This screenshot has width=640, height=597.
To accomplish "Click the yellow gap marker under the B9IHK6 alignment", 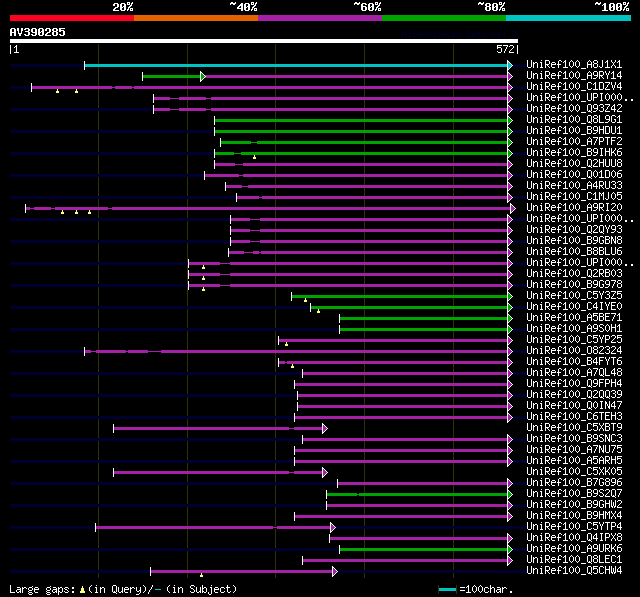I will [x=254, y=157].
